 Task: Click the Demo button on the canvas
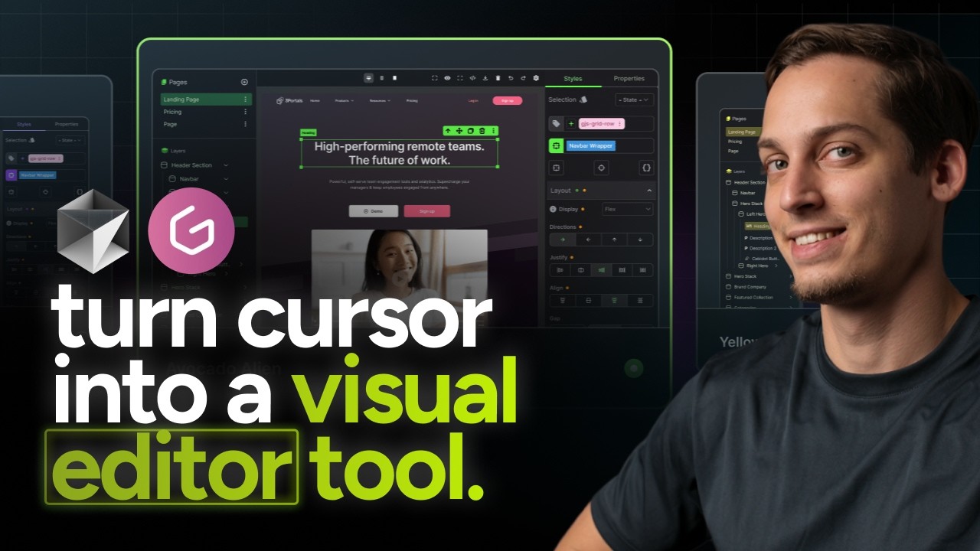[373, 211]
